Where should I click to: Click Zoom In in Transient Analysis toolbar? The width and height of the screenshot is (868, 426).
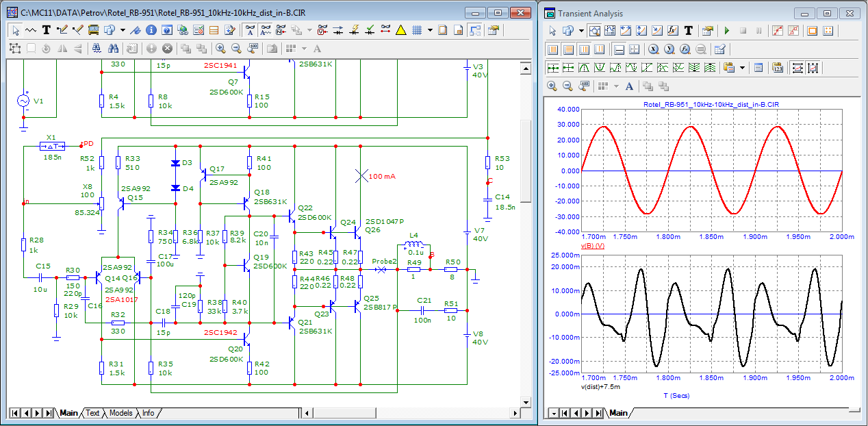coord(552,86)
